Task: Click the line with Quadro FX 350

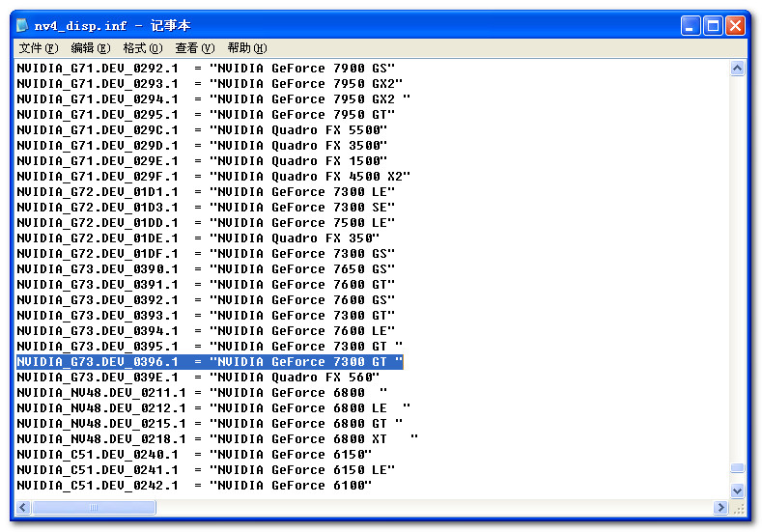Action: pos(198,238)
